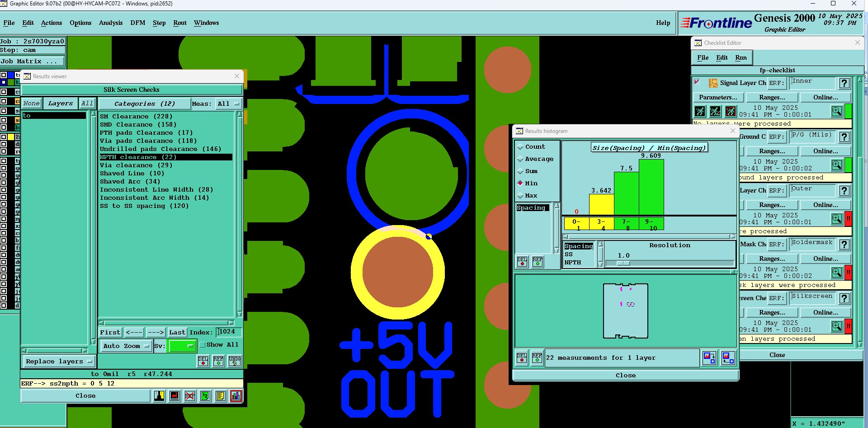Open Categories (12) selector
The width and height of the screenshot is (868, 428).
[x=144, y=103]
